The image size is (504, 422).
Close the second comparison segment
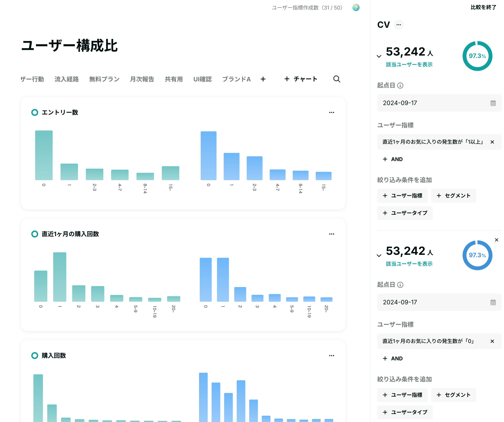click(x=497, y=240)
